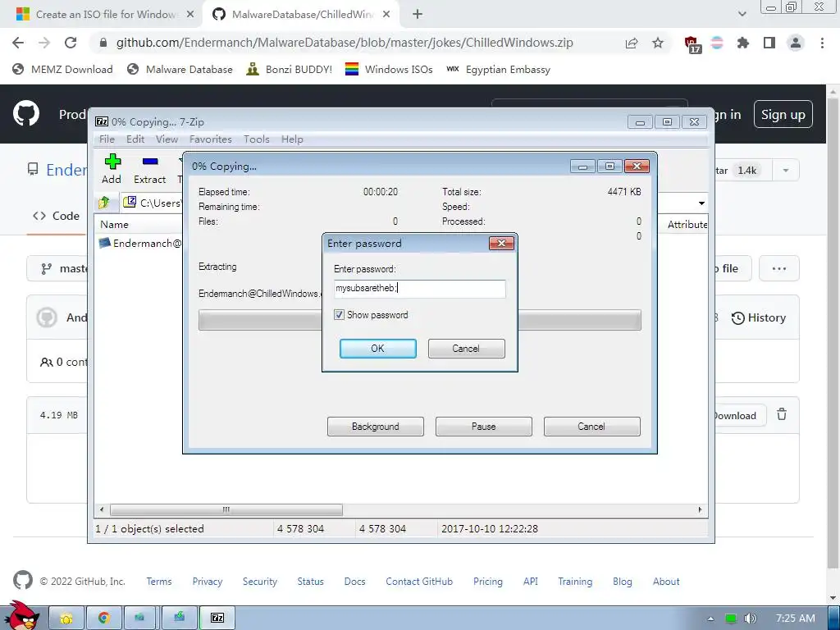Click the GitHub logo in header
This screenshot has height=630, width=840.
[26, 113]
